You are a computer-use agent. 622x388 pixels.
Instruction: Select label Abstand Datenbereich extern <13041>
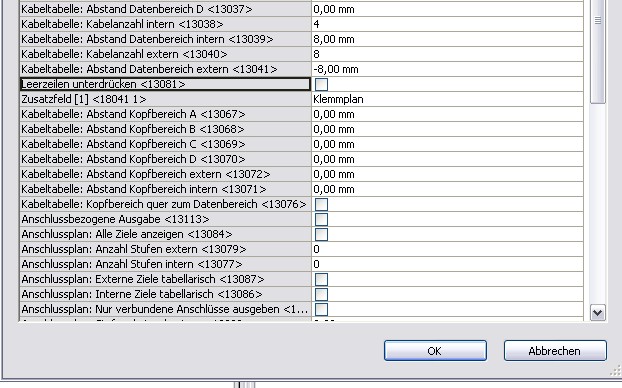pyautogui.click(x=165, y=69)
